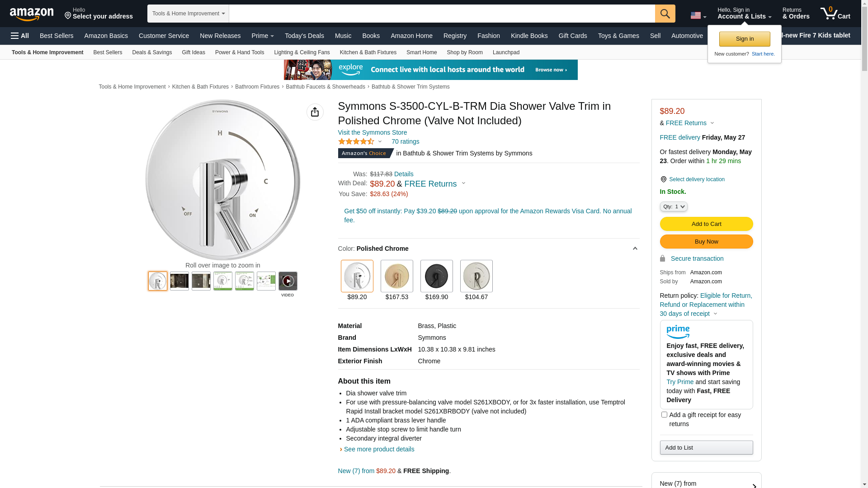
Task: Check the gift receipt checkbox
Action: click(x=664, y=414)
